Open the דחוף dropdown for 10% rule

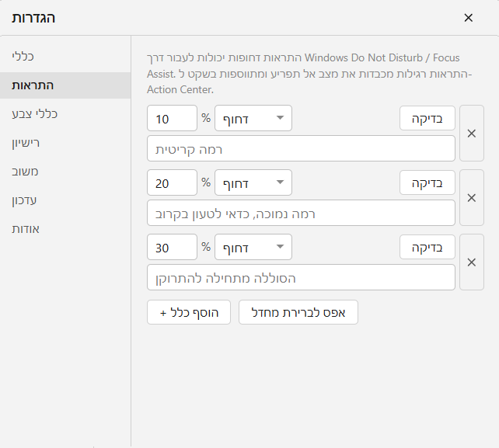(253, 118)
